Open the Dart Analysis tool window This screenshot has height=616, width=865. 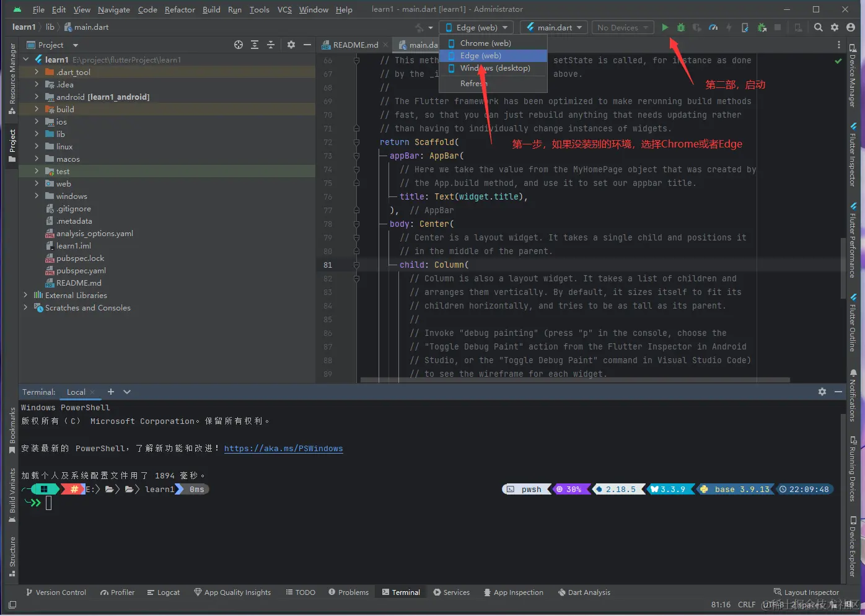coord(584,592)
